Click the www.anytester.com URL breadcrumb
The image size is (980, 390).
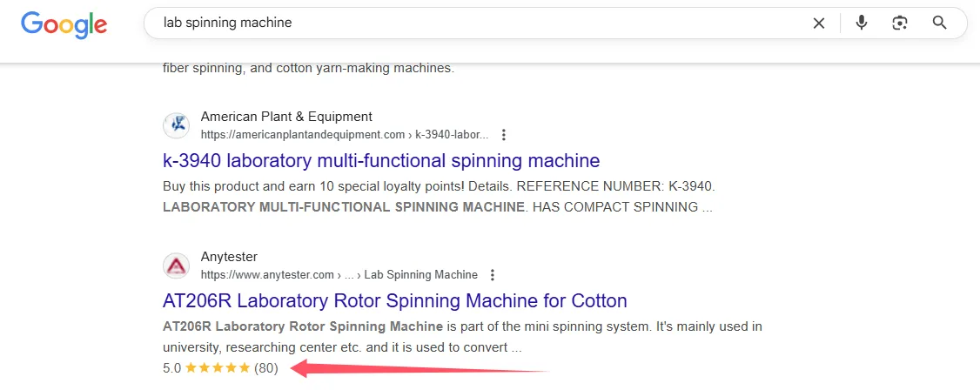339,274
